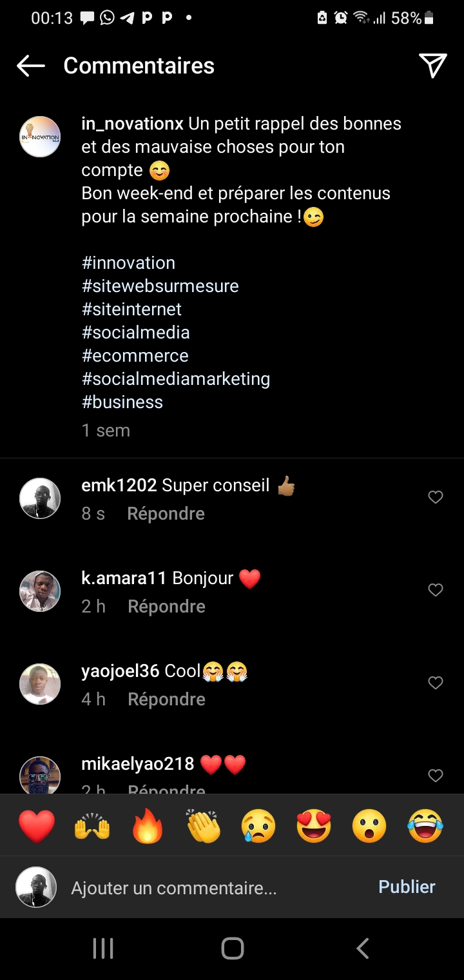Open the #socialmediamarketing hashtag

(x=175, y=379)
